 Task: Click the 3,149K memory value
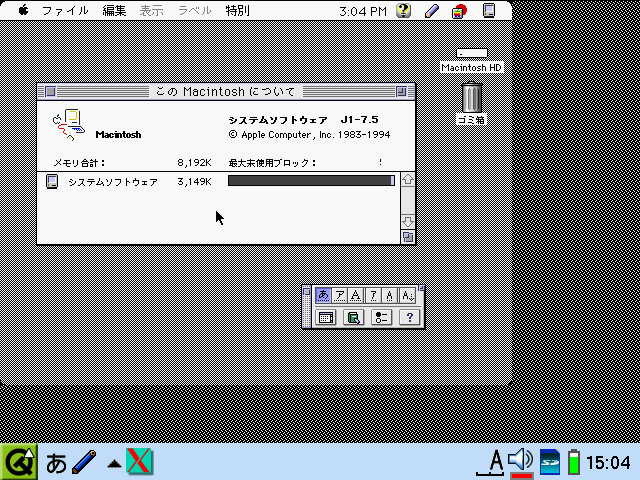(194, 182)
